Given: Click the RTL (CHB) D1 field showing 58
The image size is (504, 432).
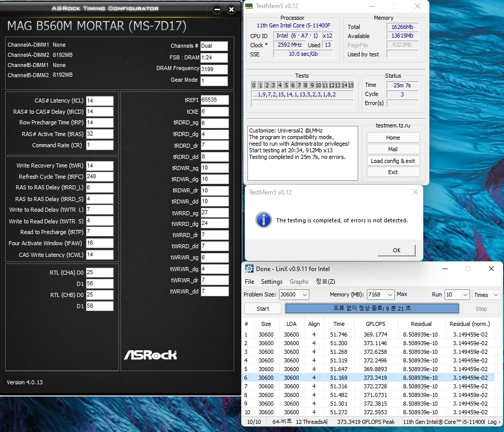Looking at the screenshot, I should click(100, 306).
